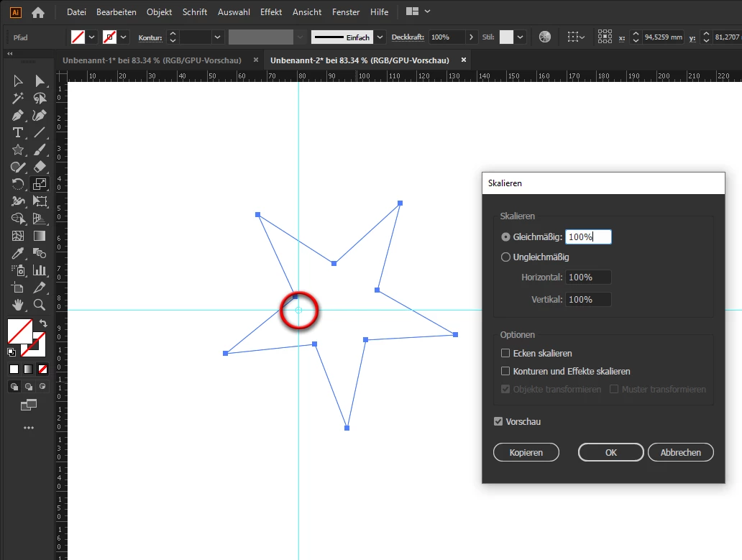Select the Gradient tool
Viewport: 742px width, 560px height.
click(40, 236)
